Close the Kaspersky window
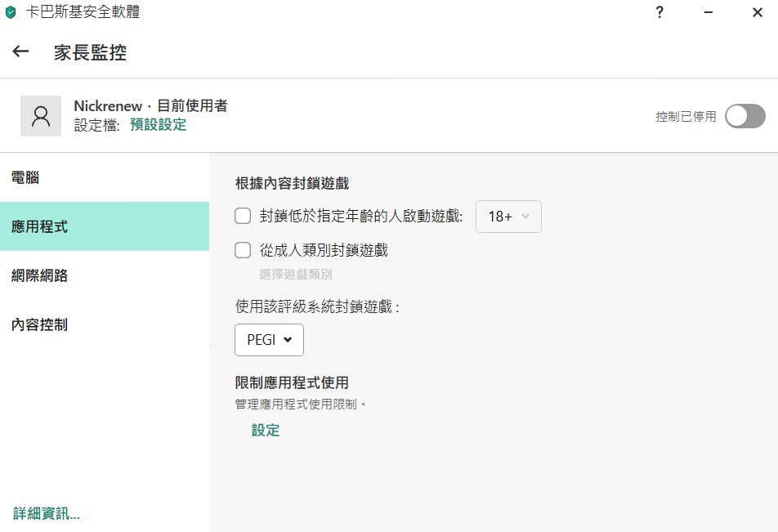Image resolution: width=778 pixels, height=532 pixels. click(757, 12)
